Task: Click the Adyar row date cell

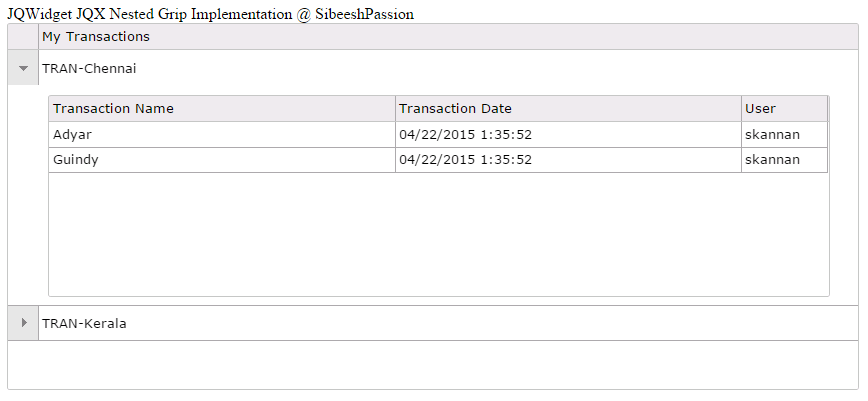Action: click(x=465, y=134)
